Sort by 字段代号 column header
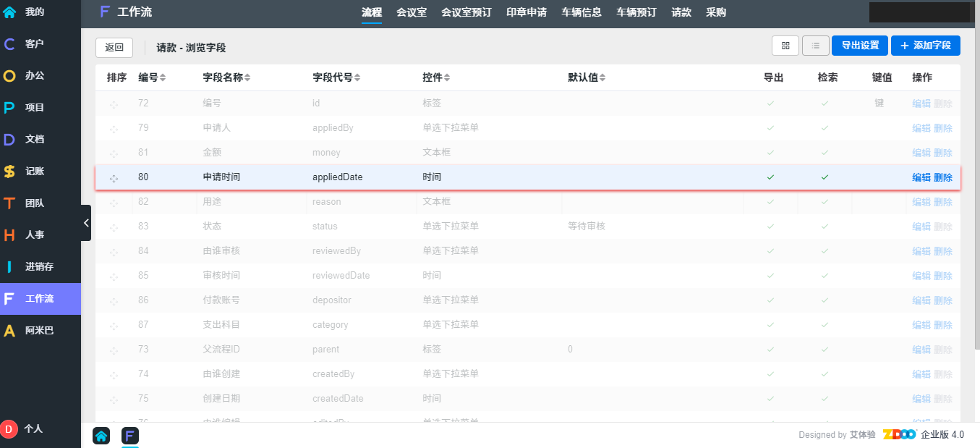The image size is (980, 448). pos(336,77)
